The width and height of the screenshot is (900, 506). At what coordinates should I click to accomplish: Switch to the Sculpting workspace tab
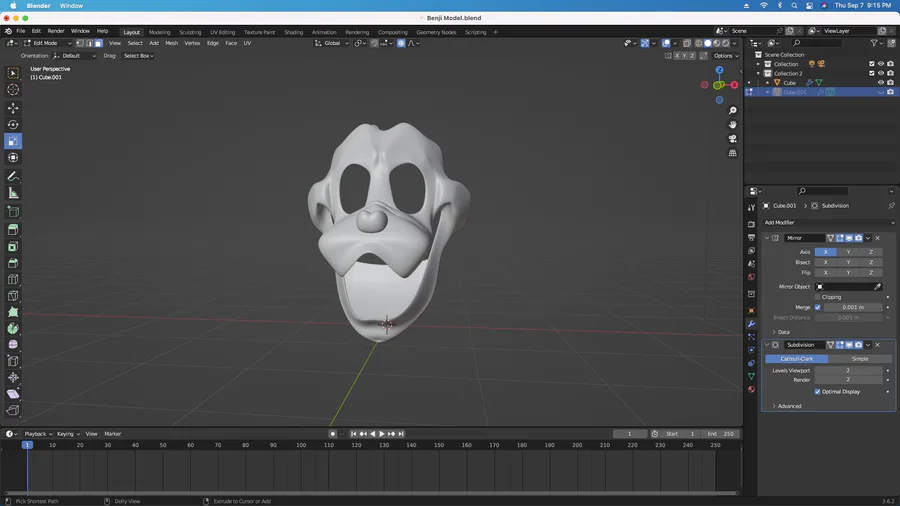point(190,32)
